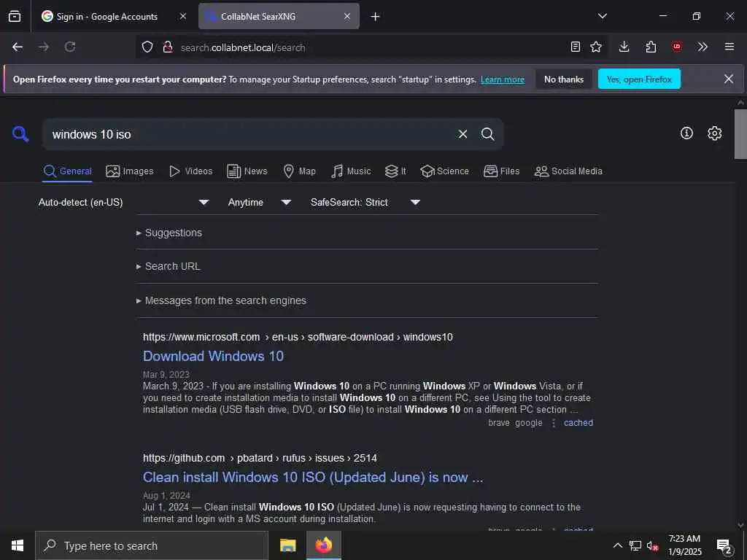Click the muted volume tray icon
The image size is (747, 560).
point(652,545)
